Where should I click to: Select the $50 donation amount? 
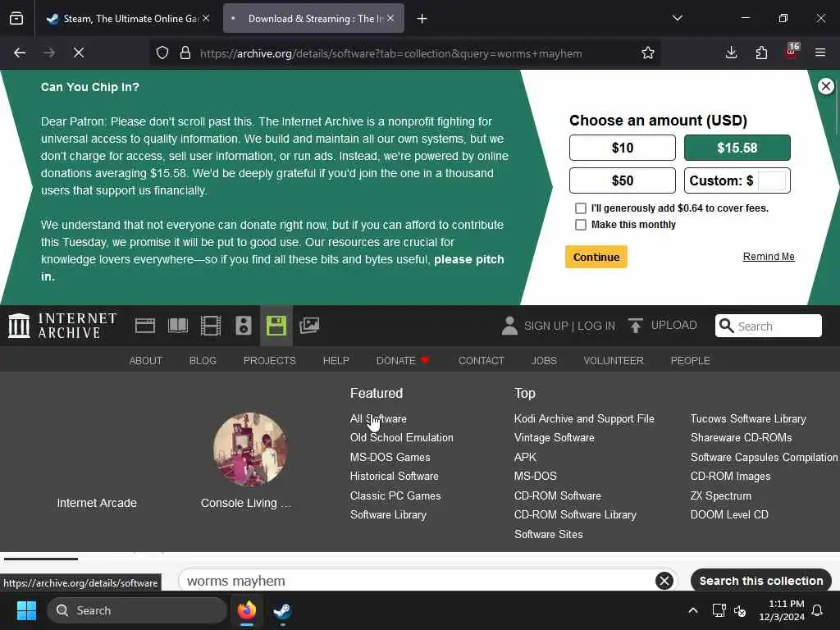622,180
